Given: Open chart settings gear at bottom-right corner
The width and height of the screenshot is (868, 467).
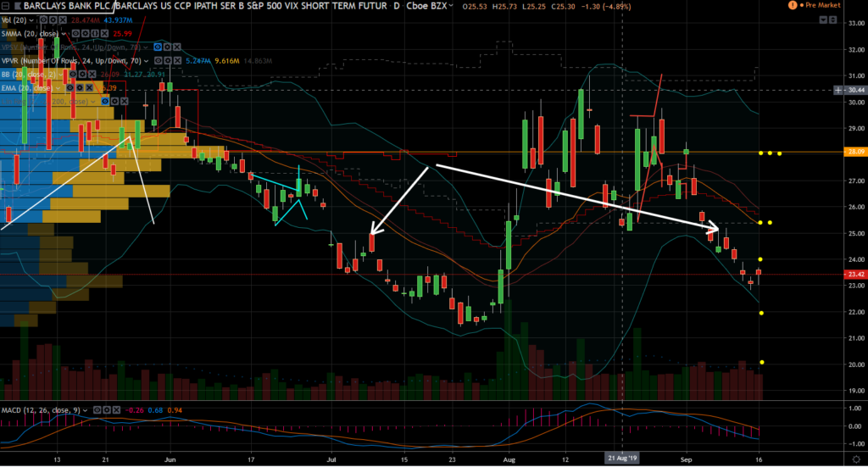Looking at the screenshot, I should point(856,459).
